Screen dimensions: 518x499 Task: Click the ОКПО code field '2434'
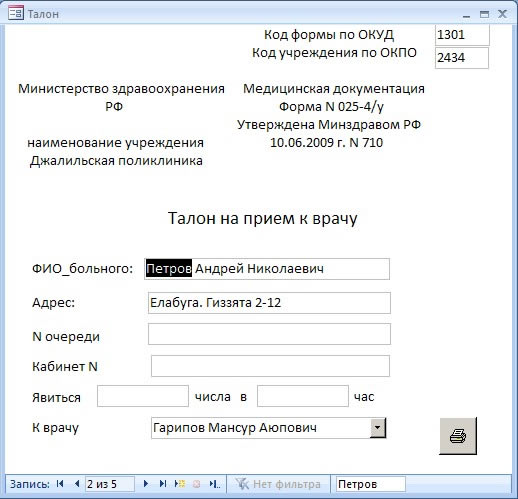point(462,58)
